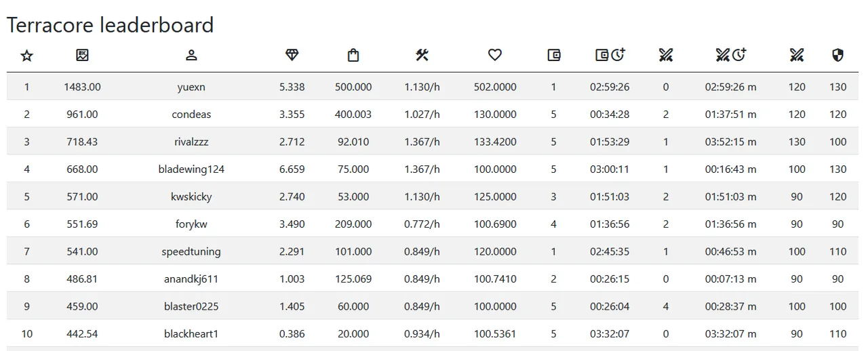Click the swords icon beside the shield header
The width and height of the screenshot is (868, 351).
796,56
